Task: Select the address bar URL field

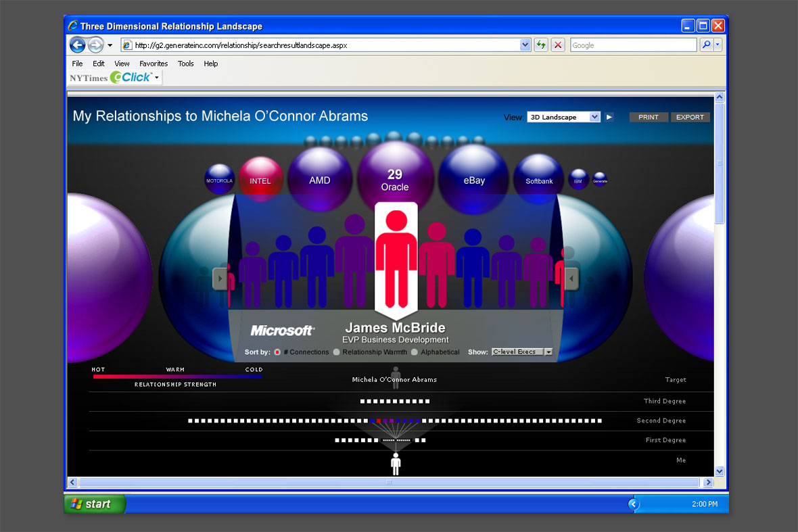Action: tap(326, 45)
